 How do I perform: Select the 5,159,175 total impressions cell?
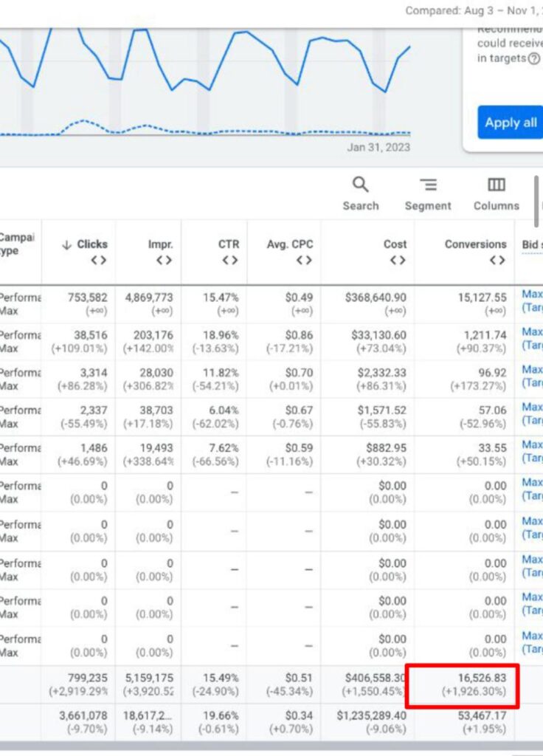point(148,684)
